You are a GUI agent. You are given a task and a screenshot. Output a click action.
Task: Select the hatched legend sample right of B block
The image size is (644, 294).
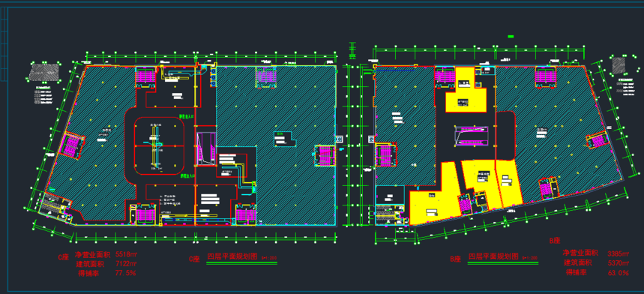(x=618, y=64)
